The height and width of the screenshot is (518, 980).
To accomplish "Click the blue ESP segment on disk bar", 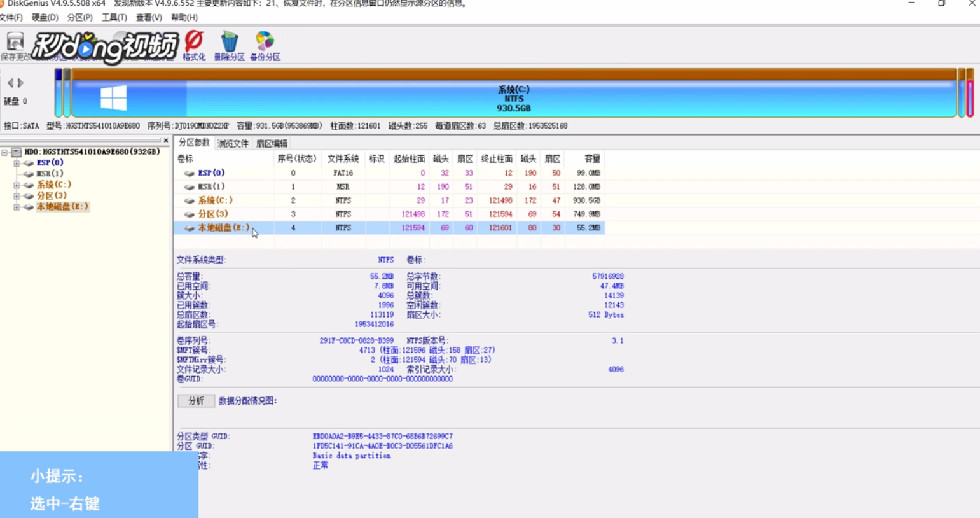I will [59, 93].
